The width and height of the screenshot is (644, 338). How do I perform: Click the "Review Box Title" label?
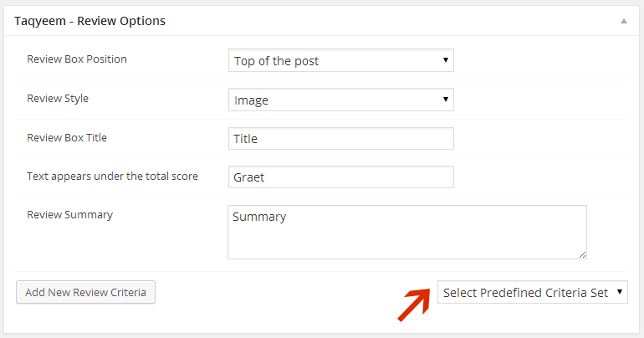point(67,138)
